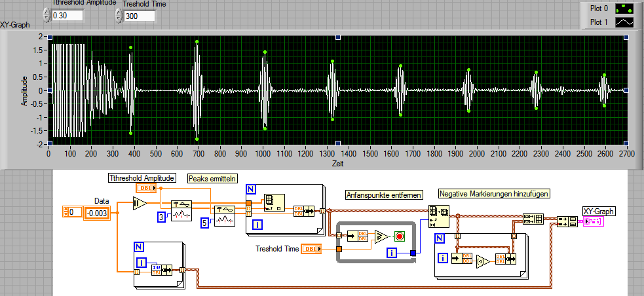This screenshot has height=296, width=644.
Task: Click the Array Subset node under Anfanspunkte entfernen
Action: (439, 216)
